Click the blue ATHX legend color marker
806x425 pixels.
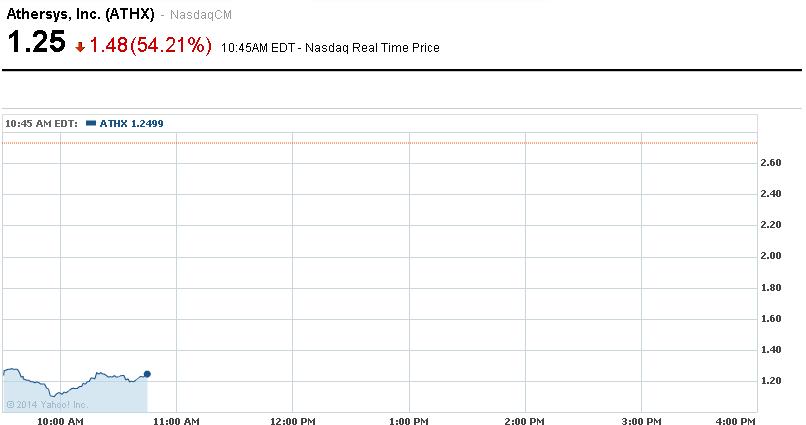[91, 123]
